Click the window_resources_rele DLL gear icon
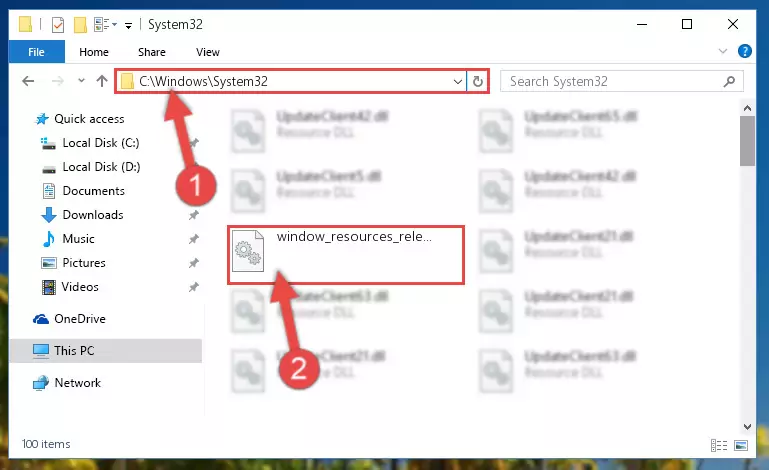The image size is (769, 470). coord(248,251)
